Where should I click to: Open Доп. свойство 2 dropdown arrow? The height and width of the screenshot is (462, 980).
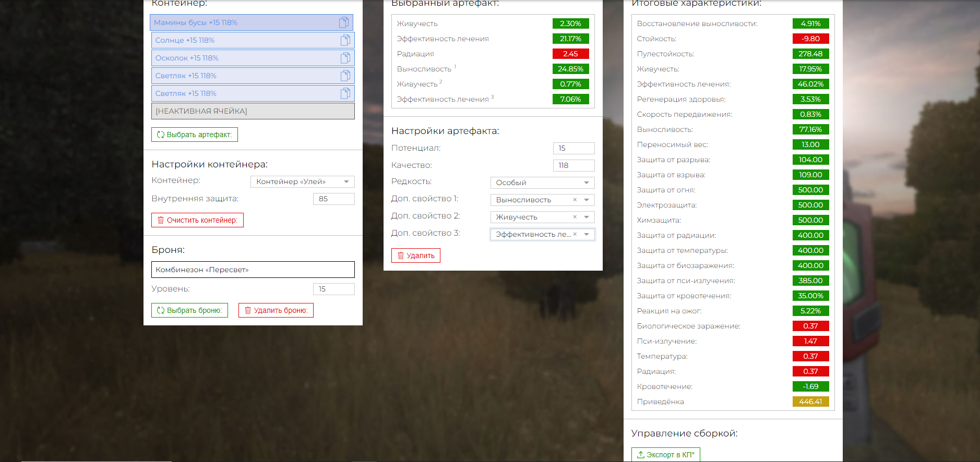tap(587, 217)
